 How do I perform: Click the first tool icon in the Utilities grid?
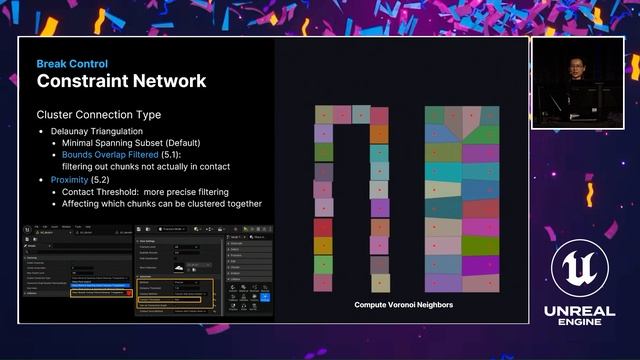tap(233, 288)
